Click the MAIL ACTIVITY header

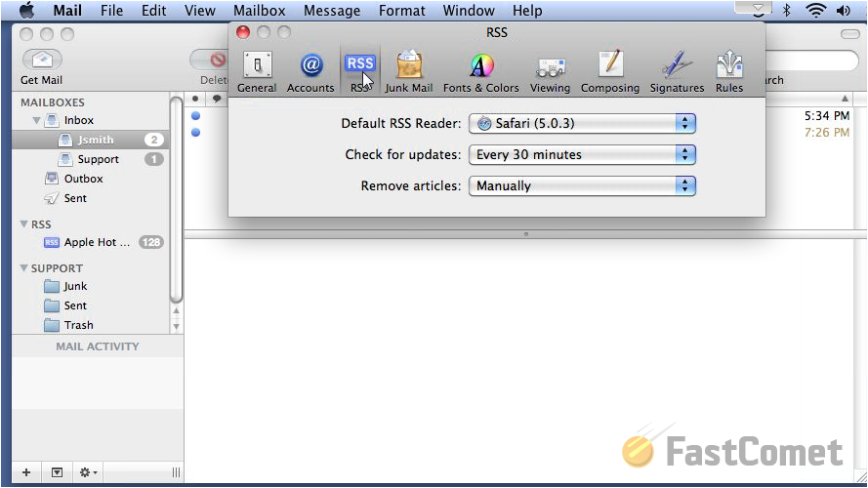click(x=98, y=346)
